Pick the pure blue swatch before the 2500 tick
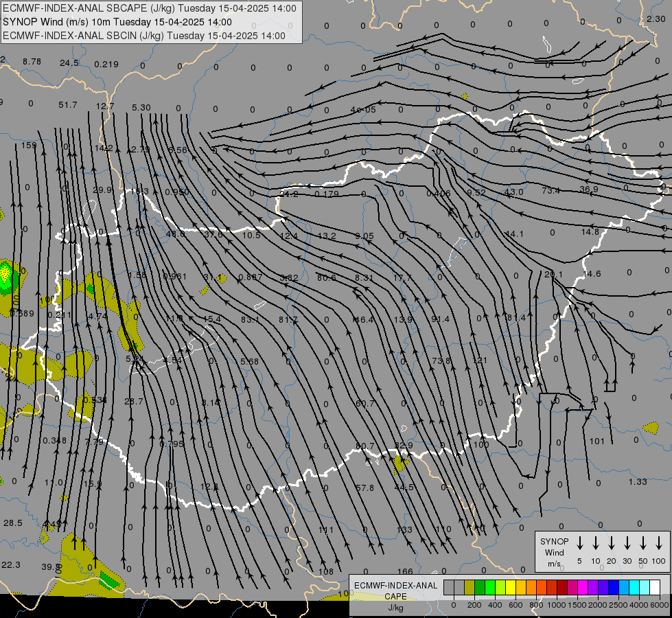 (x=614, y=587)
